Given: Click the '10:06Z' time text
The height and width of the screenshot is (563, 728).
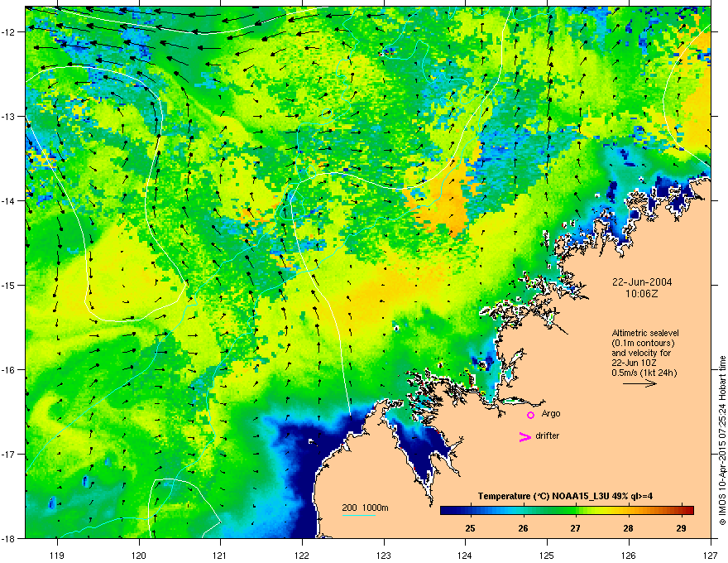Looking at the screenshot, I should point(642,294).
